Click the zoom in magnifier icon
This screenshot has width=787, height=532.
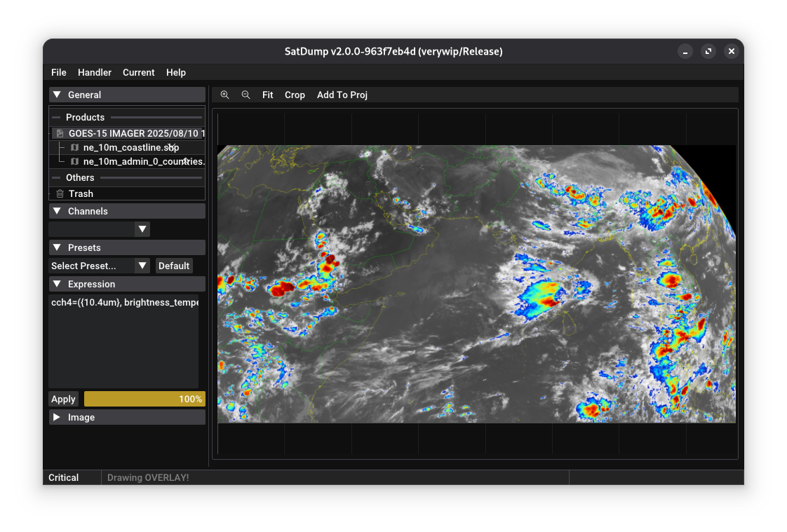pyautogui.click(x=224, y=95)
